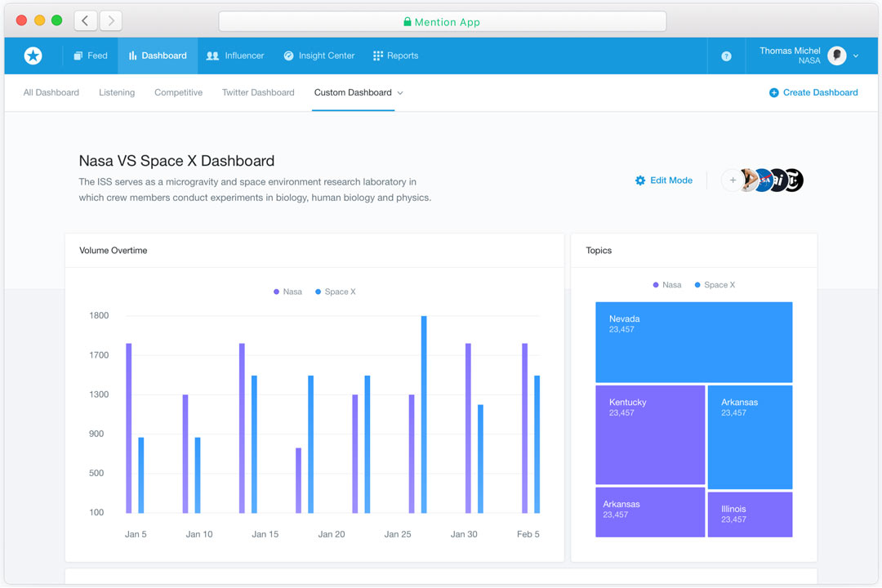Open the Twitter Dashboard tab
This screenshot has width=882, height=588.
(258, 92)
